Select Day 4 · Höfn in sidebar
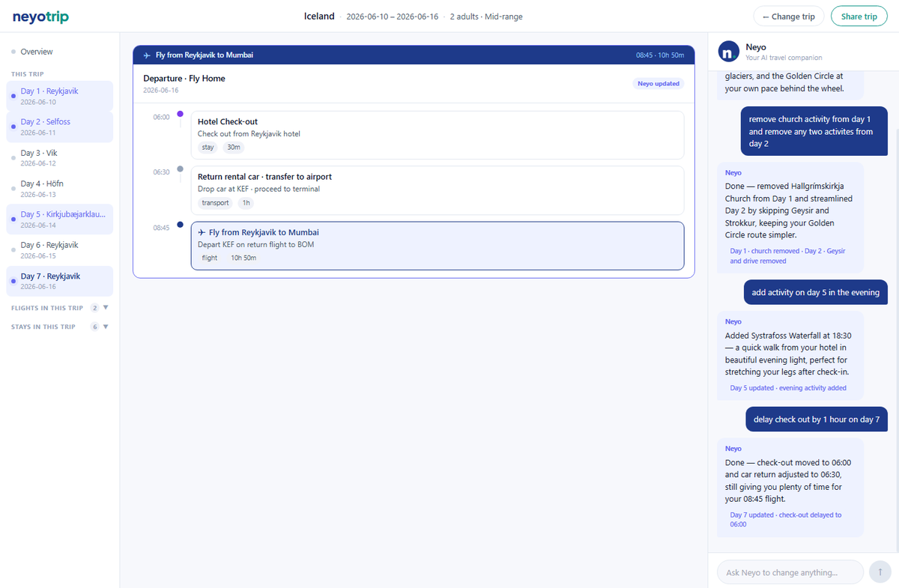899x588 pixels. tap(59, 188)
